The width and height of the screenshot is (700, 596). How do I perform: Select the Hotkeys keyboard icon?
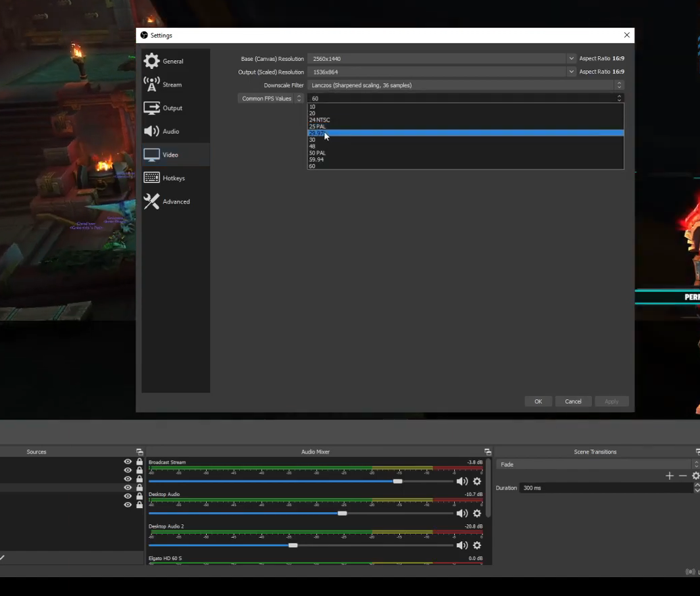pyautogui.click(x=151, y=177)
